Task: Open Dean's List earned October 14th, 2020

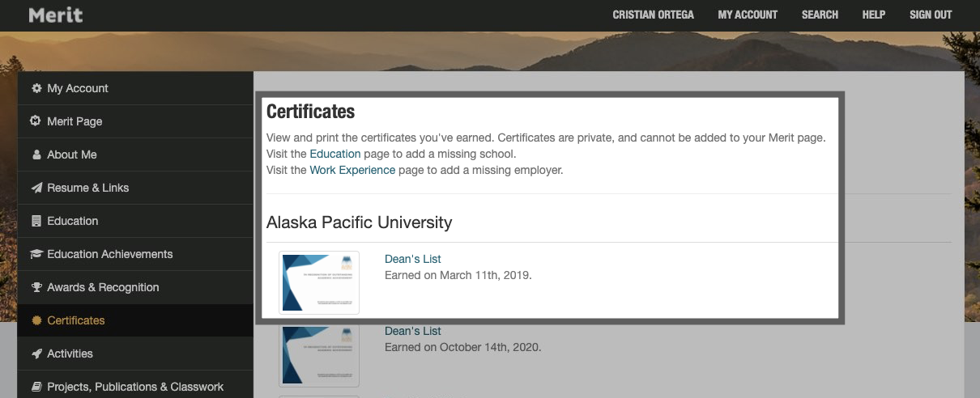Action: [413, 331]
